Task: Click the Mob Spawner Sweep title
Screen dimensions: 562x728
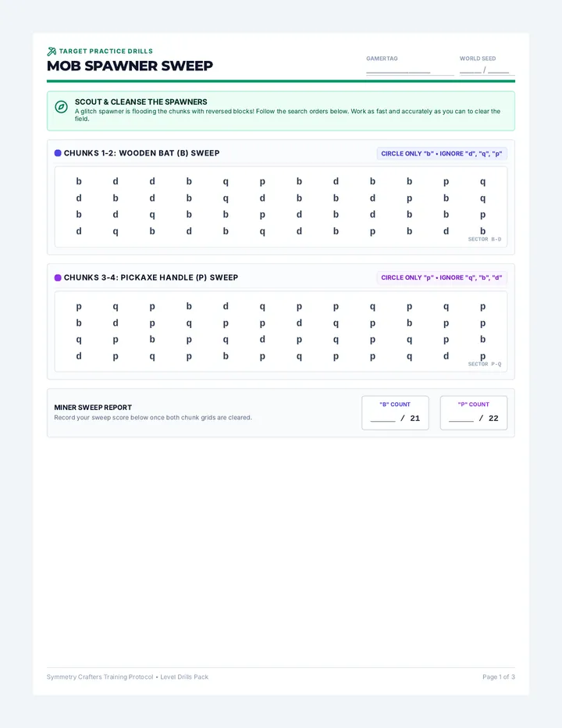Action: (x=130, y=66)
